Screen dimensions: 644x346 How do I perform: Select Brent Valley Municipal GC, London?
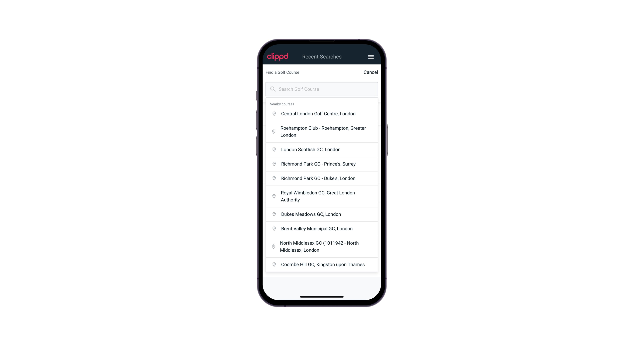pos(322,228)
